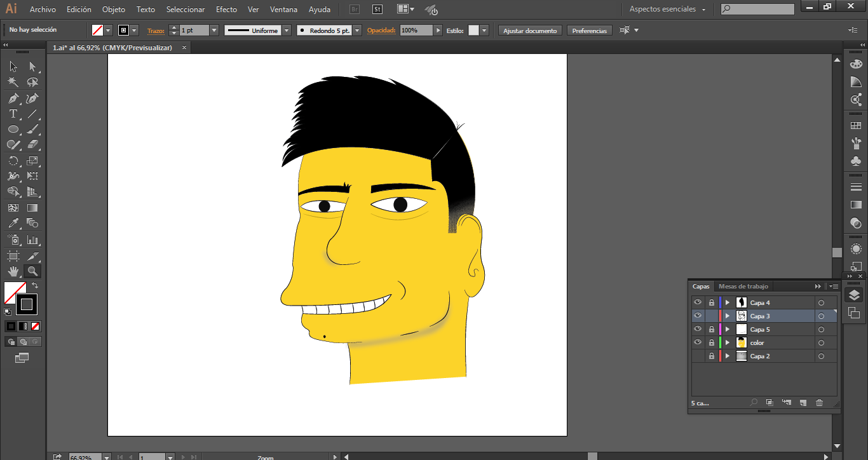Open the Aspectos esenciales workspace dropdown
Viewport: 868px width, 460px height.
pos(668,10)
